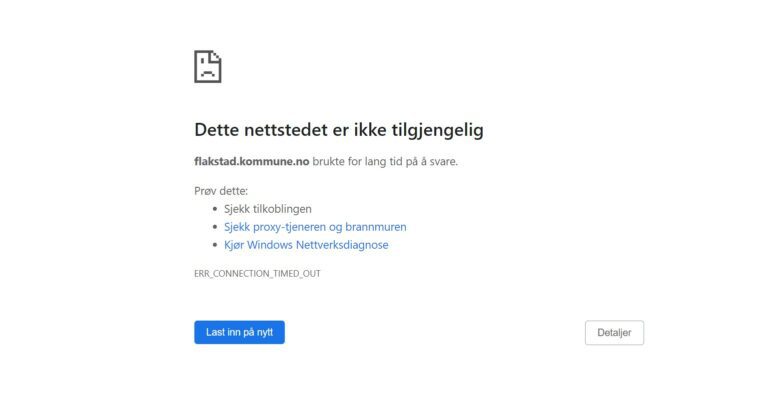768x408 pixels.
Task: Reload the page with Last inn på nytt
Action: 239,332
